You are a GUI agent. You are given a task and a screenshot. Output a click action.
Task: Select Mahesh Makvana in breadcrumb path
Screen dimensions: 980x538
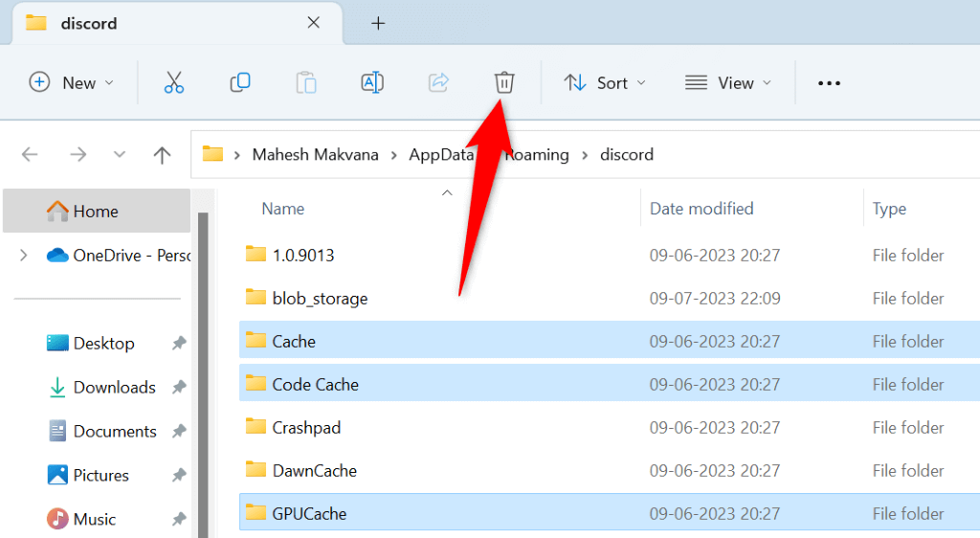click(x=315, y=154)
